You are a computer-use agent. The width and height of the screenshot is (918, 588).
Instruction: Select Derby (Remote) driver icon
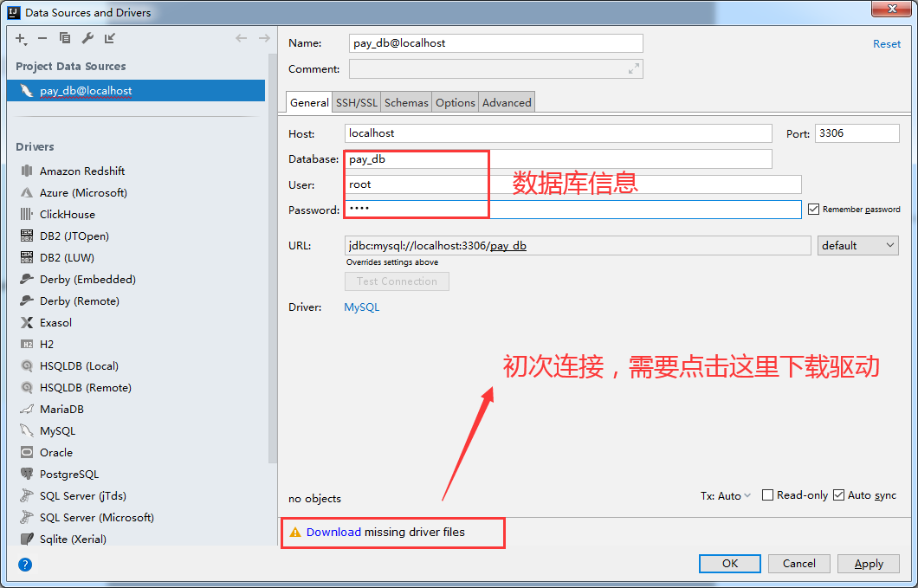27,300
